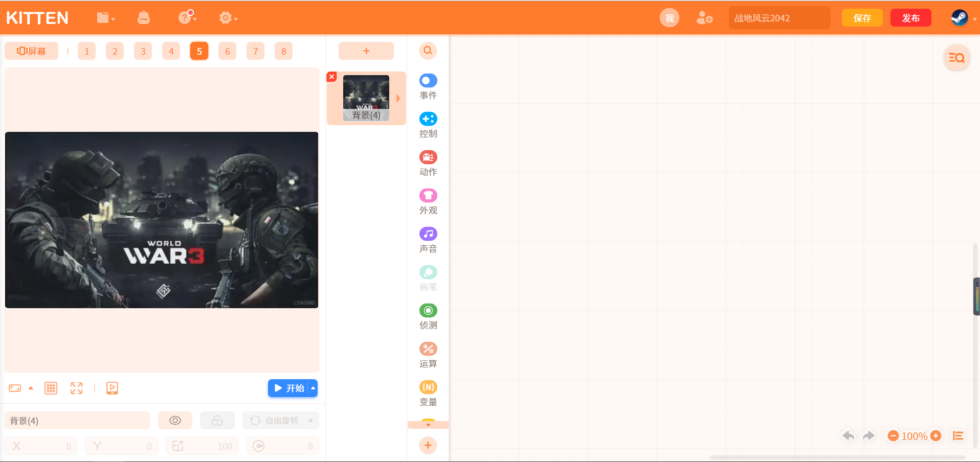This screenshot has width=980, height=462.
Task: Open the user avatar profile icon
Action: [x=959, y=18]
